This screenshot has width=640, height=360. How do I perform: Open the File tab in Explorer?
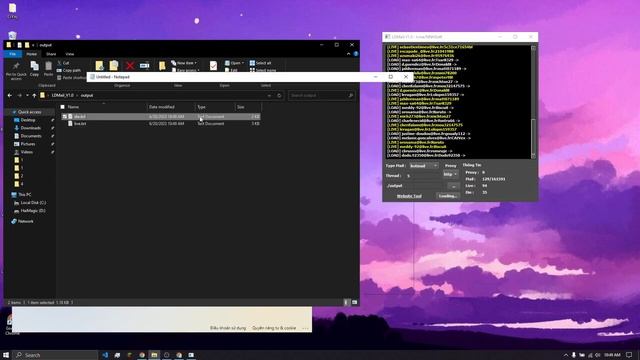tap(13, 54)
